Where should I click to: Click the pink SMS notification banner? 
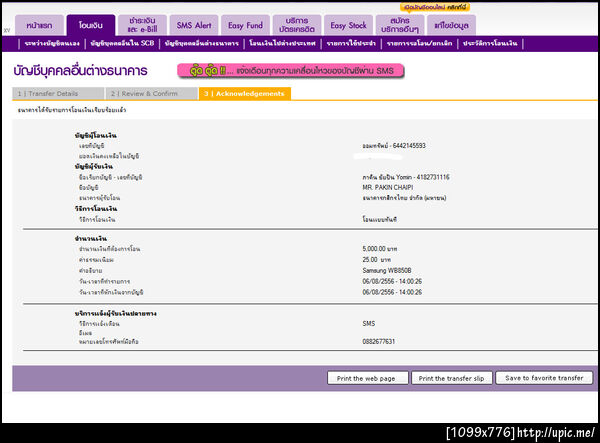tap(290, 71)
